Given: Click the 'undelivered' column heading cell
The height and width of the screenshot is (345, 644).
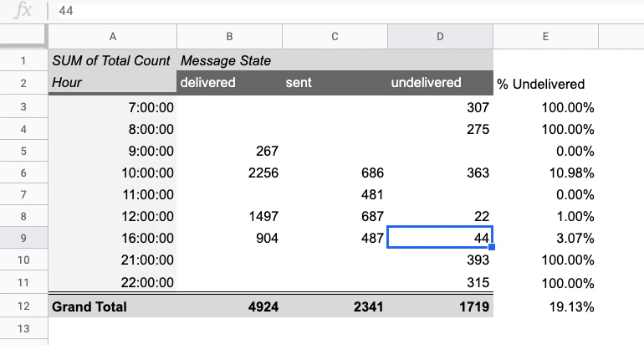Looking at the screenshot, I should tap(440, 83).
